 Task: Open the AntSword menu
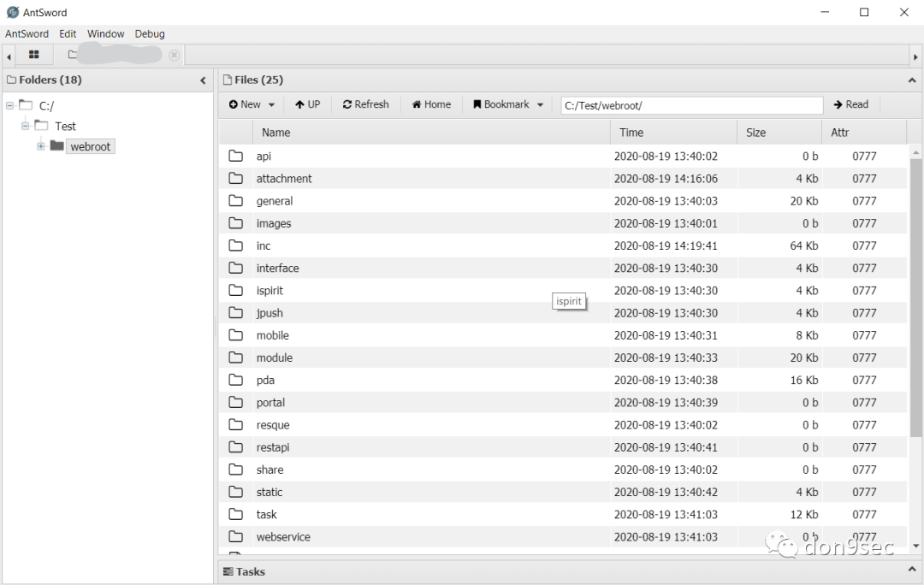tap(27, 33)
